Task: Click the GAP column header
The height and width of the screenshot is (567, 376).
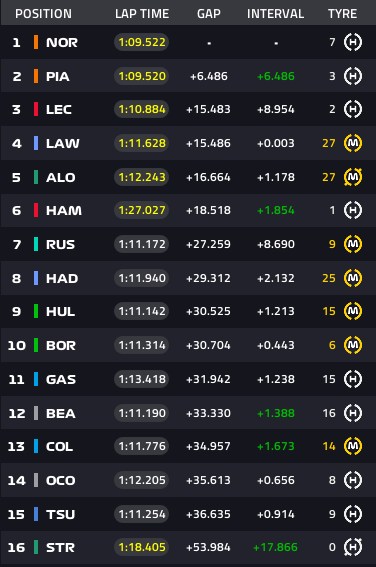Action: [x=209, y=14]
